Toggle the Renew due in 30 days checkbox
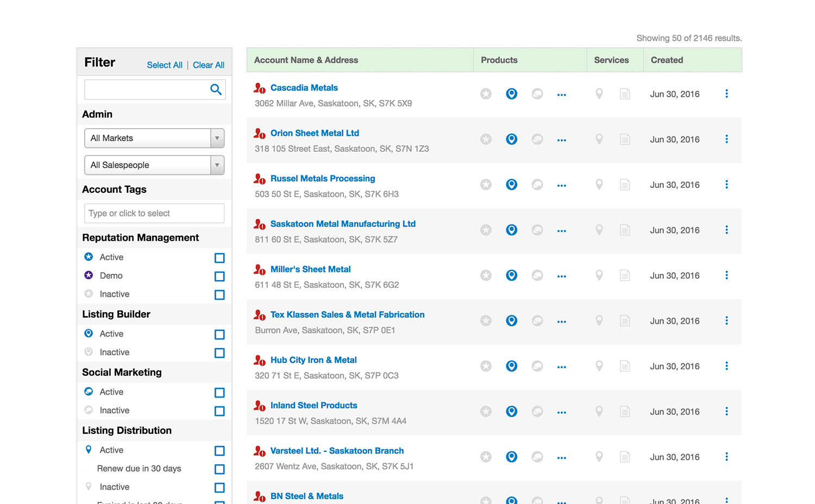 tap(220, 469)
